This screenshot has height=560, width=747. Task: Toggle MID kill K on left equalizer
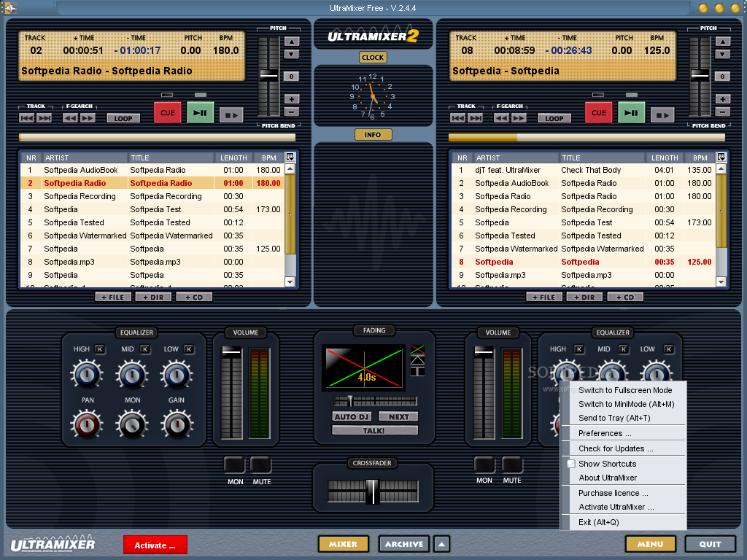(x=145, y=349)
